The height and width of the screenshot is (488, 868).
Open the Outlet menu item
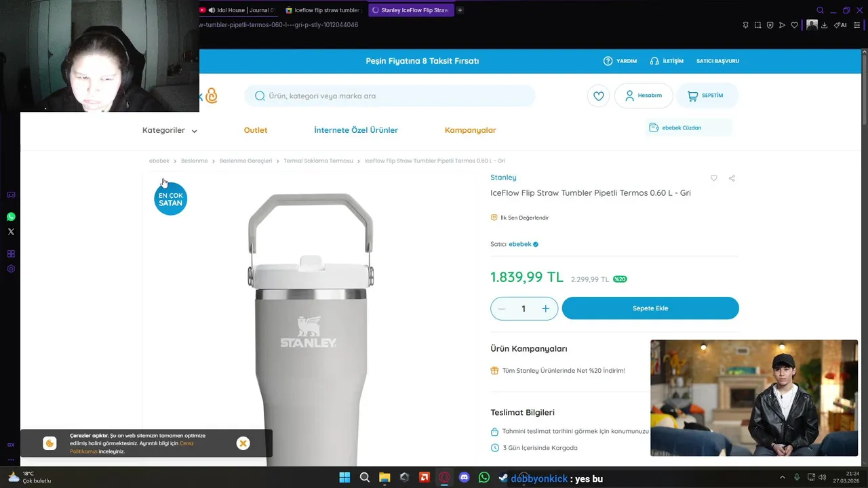(256, 130)
